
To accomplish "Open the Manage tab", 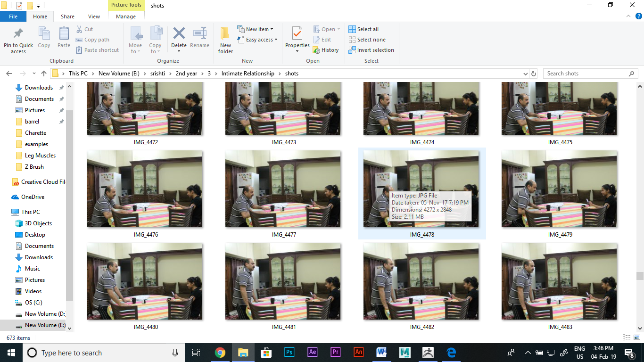I will (126, 16).
